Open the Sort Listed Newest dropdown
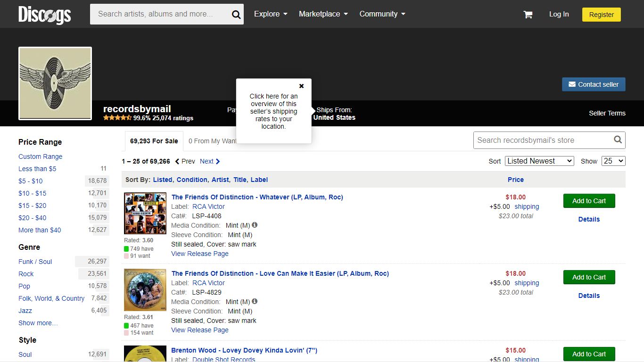 (539, 161)
